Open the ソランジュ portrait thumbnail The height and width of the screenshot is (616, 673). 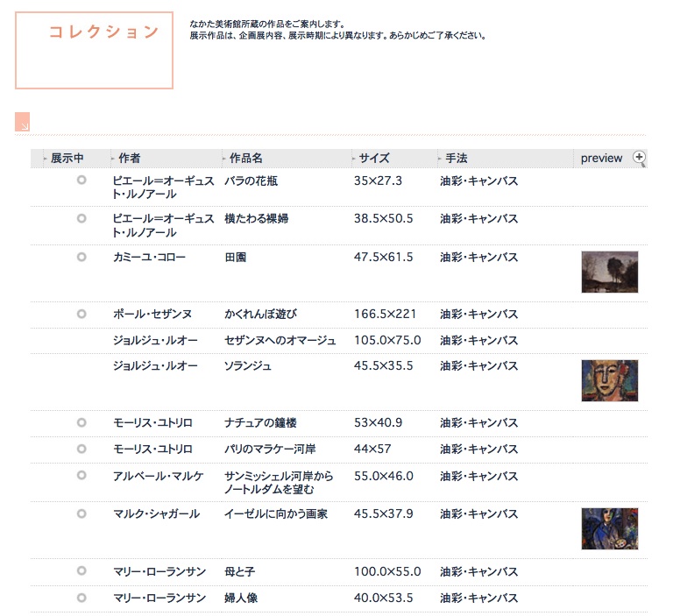point(610,381)
